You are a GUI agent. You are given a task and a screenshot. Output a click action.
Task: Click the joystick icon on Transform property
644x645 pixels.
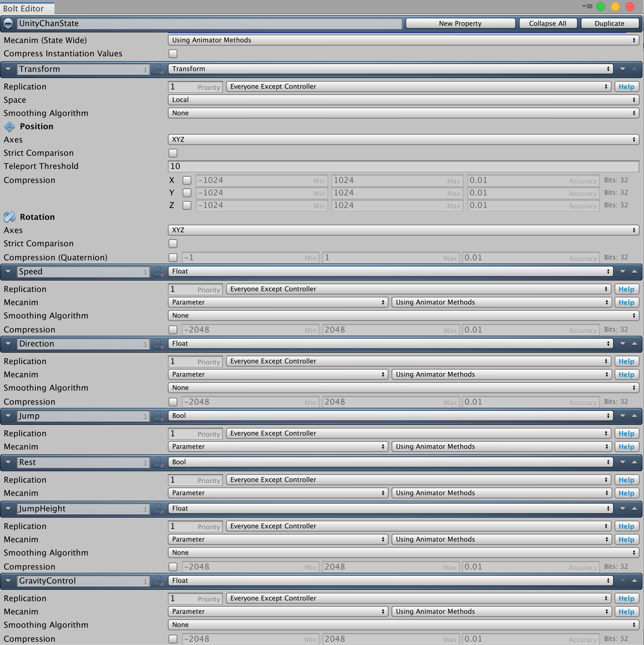coord(159,69)
